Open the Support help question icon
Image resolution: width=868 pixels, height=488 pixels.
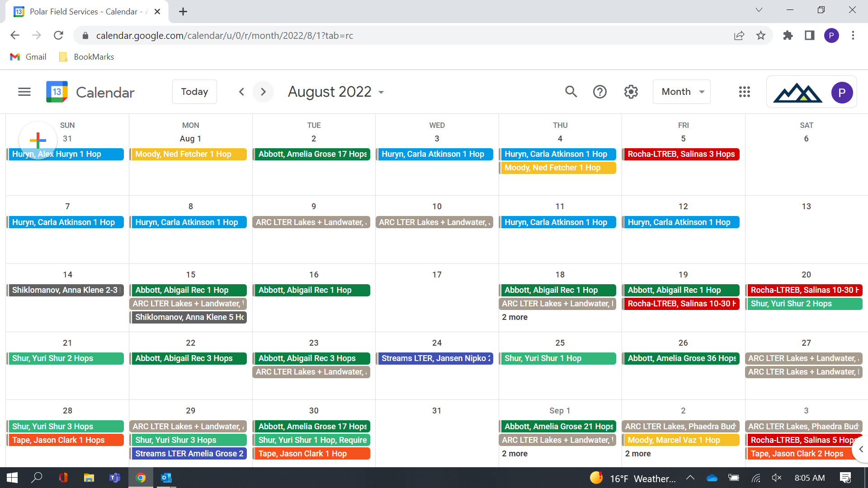pyautogui.click(x=600, y=92)
